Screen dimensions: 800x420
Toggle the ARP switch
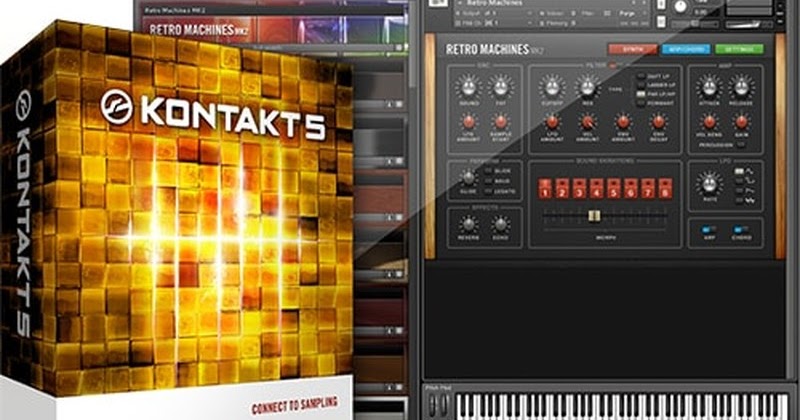709,230
